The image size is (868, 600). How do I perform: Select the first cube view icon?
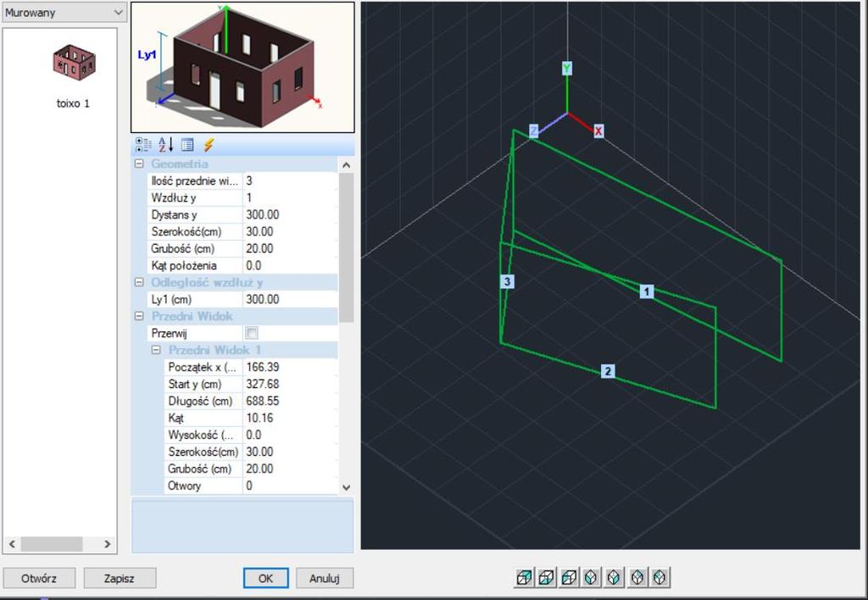(x=524, y=578)
